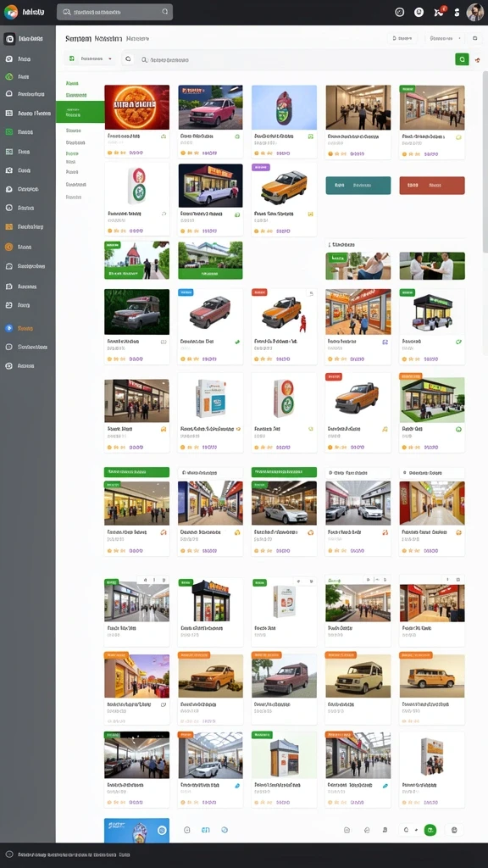Click the small orange icon next to the green search button
The width and height of the screenshot is (488, 868).
(478, 60)
